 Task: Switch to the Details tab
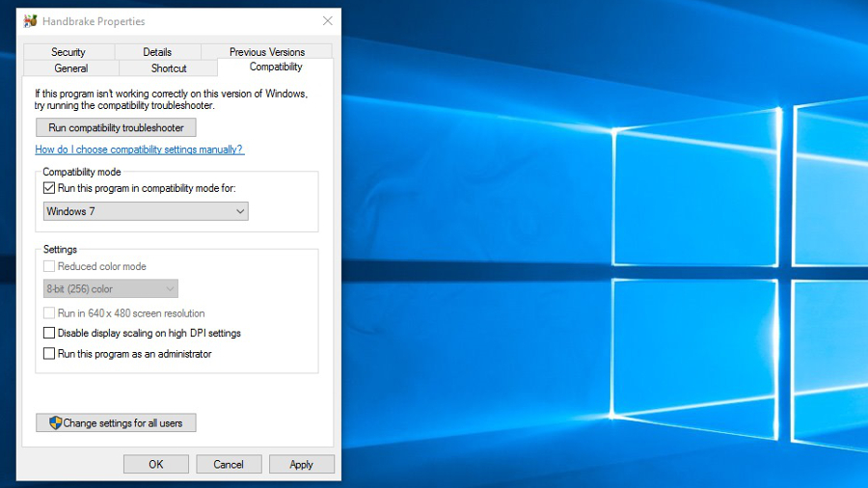[x=157, y=52]
